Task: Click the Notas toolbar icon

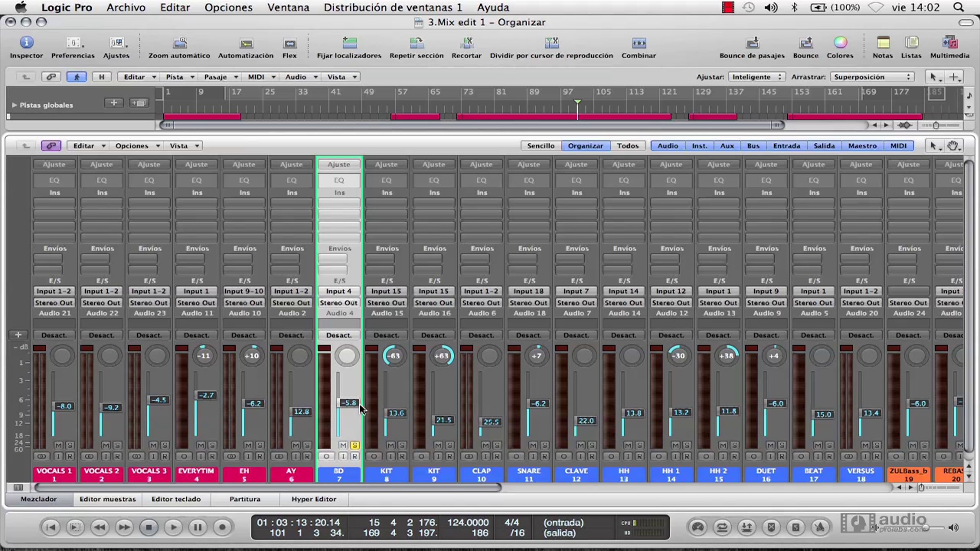Action: (883, 42)
